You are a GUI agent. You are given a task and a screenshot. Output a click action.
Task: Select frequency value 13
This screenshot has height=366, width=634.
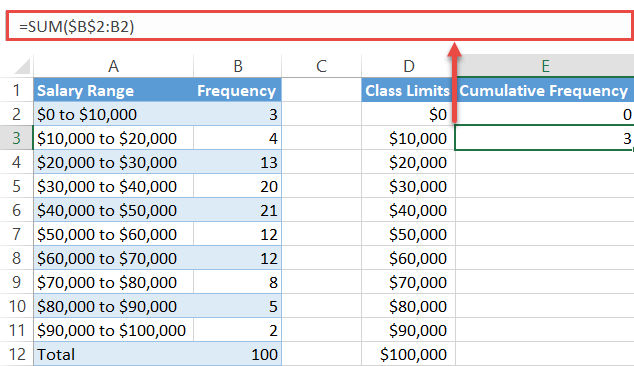[238, 162]
